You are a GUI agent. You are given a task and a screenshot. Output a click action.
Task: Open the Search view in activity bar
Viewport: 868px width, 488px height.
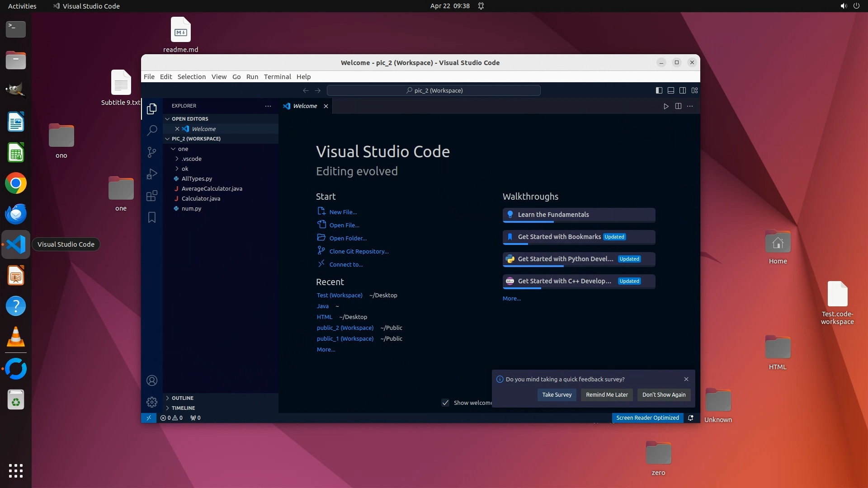pos(152,131)
